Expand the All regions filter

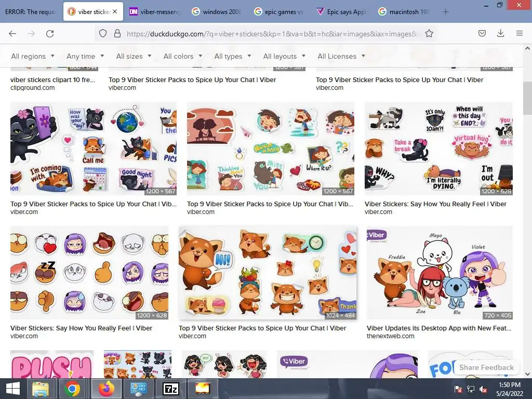tap(33, 56)
